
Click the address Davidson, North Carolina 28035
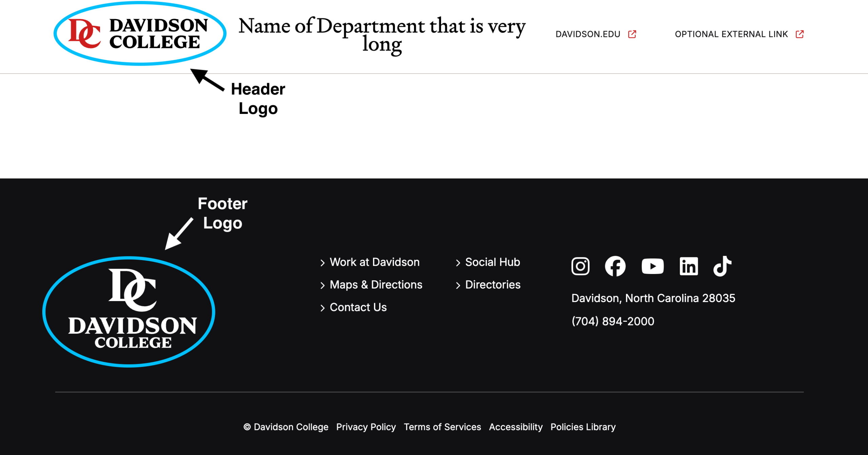(x=653, y=298)
